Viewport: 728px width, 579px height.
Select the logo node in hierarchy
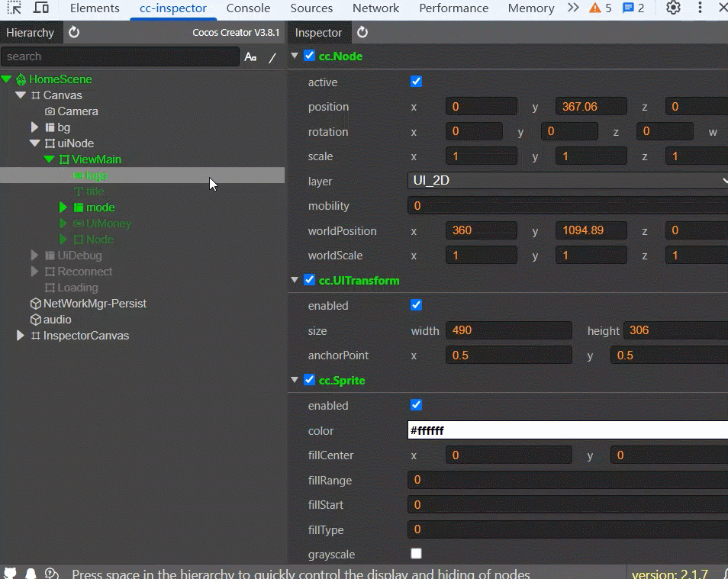142,175
